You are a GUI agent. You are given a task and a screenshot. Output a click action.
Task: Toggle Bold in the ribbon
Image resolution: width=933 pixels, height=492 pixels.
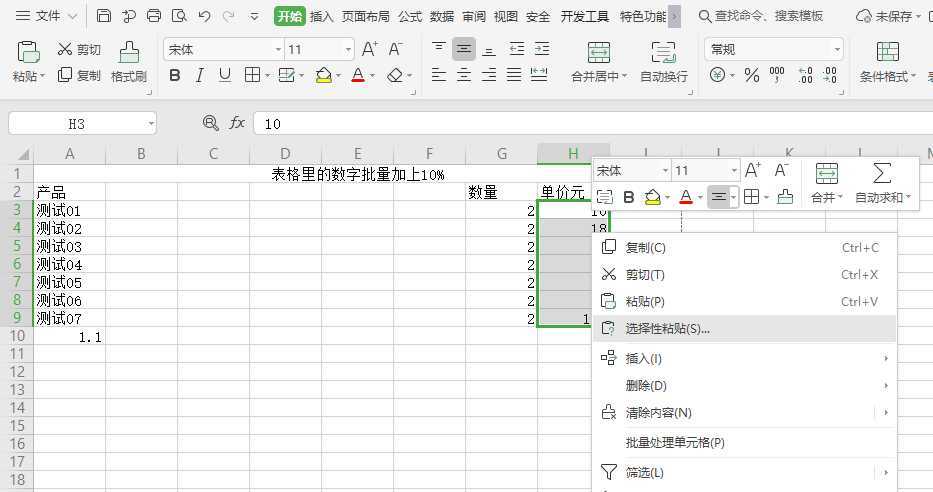175,76
